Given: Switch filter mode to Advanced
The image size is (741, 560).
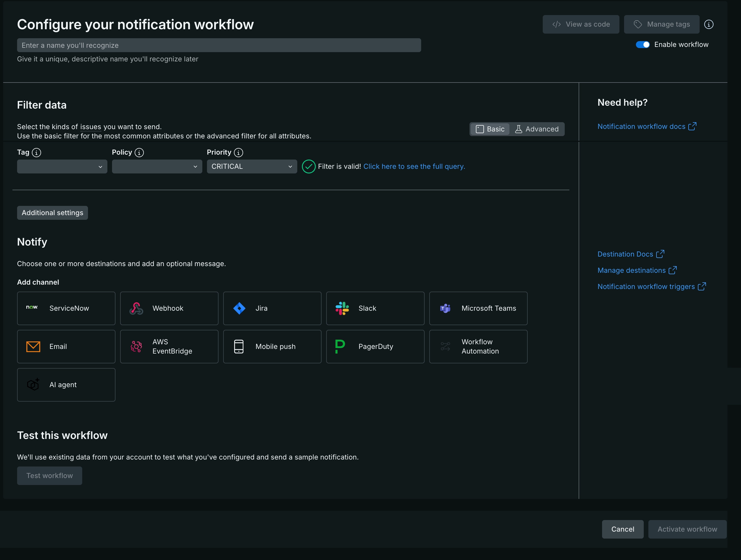Looking at the screenshot, I should point(537,129).
